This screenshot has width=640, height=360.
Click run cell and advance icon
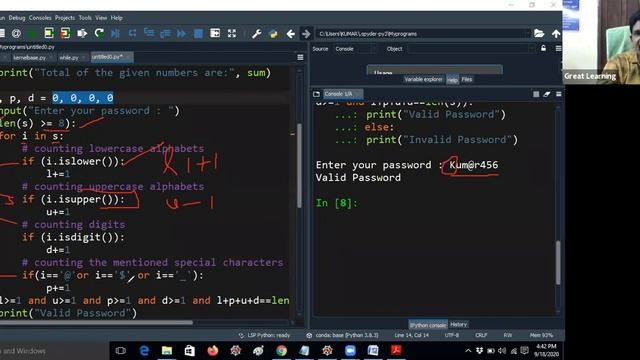click(x=65, y=33)
